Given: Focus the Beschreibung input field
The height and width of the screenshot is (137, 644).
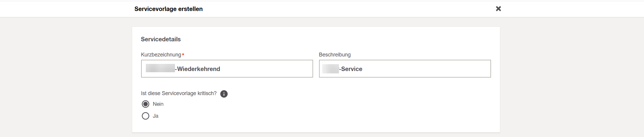Looking at the screenshot, I should click(405, 69).
